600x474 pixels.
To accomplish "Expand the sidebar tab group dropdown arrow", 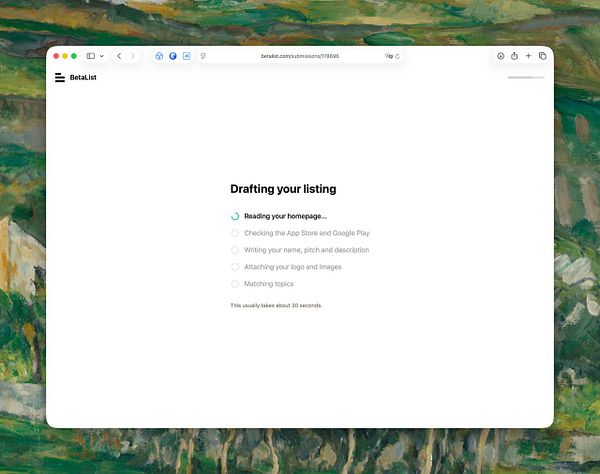I will [102, 56].
